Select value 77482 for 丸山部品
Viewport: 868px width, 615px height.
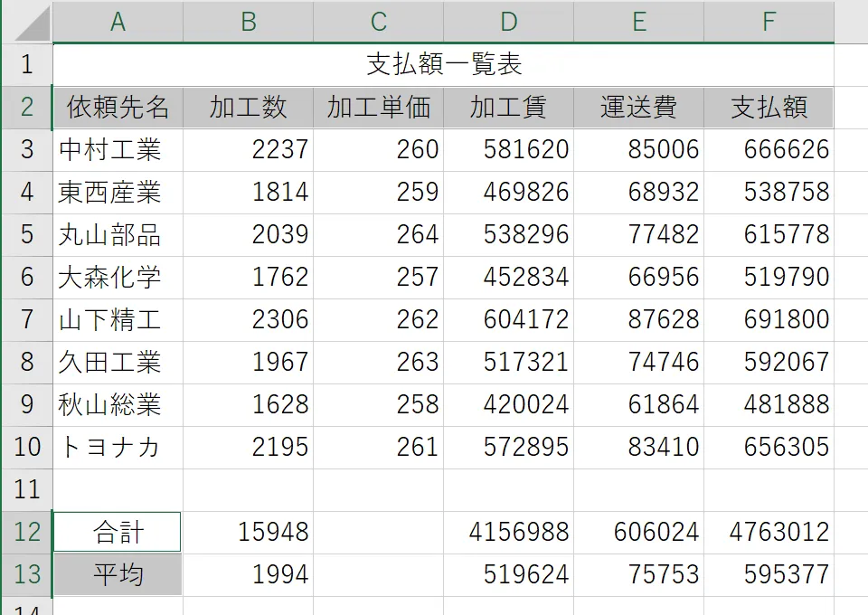[x=638, y=235]
